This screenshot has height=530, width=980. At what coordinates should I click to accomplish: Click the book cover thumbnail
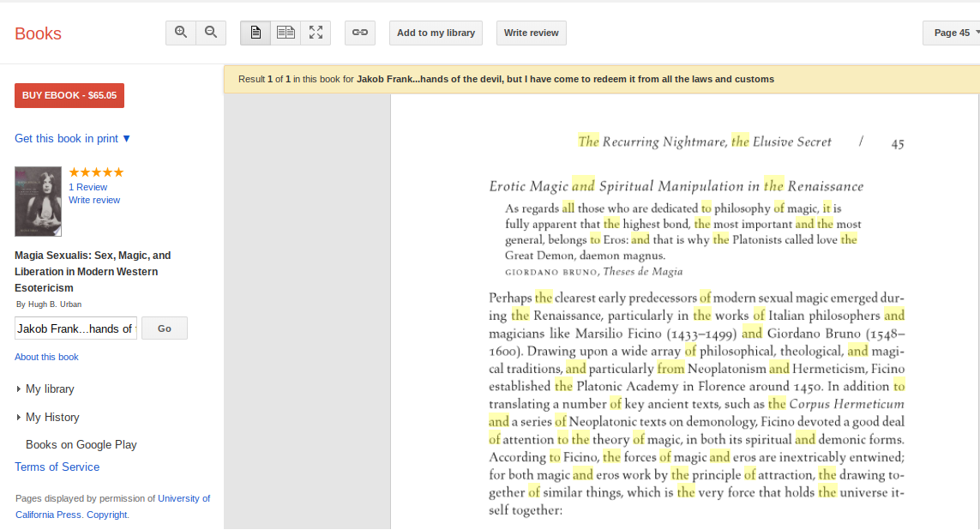point(38,202)
